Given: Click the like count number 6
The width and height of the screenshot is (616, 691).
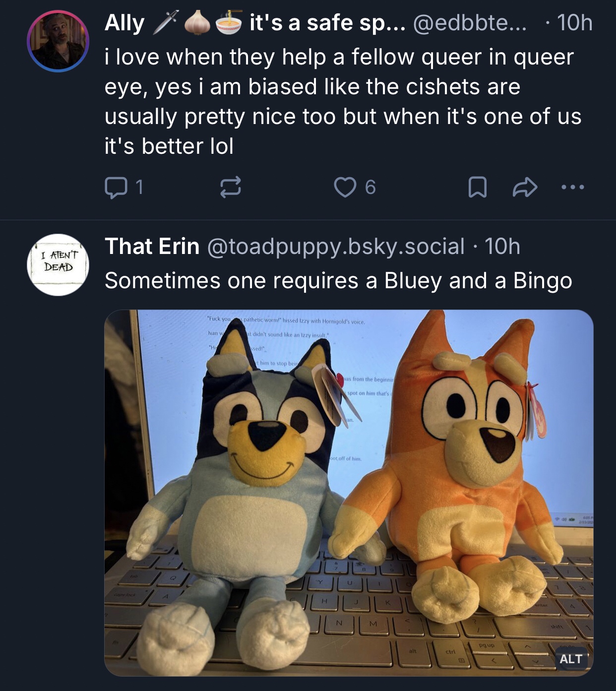Looking at the screenshot, I should pos(370,188).
